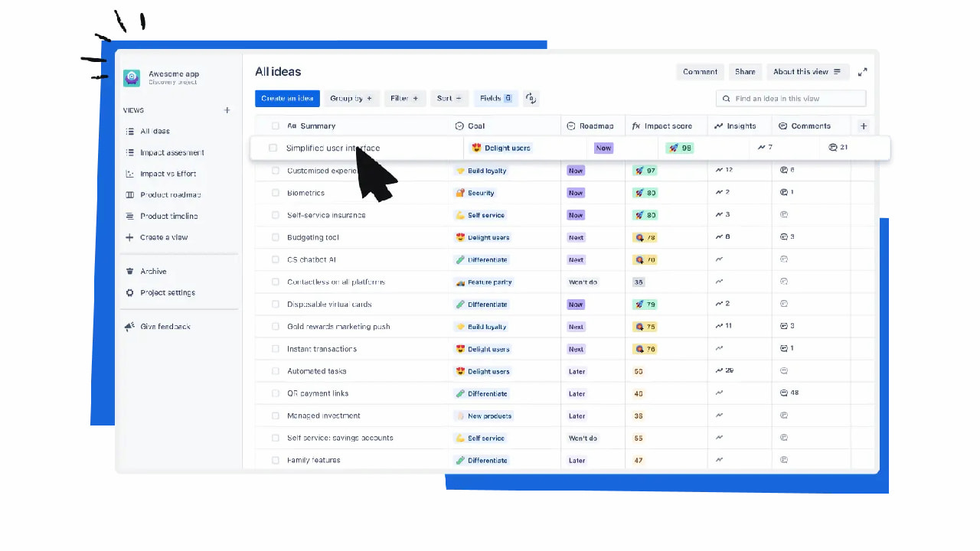This screenshot has width=980, height=551.
Task: Switch to the All ideas view
Action: point(153,131)
